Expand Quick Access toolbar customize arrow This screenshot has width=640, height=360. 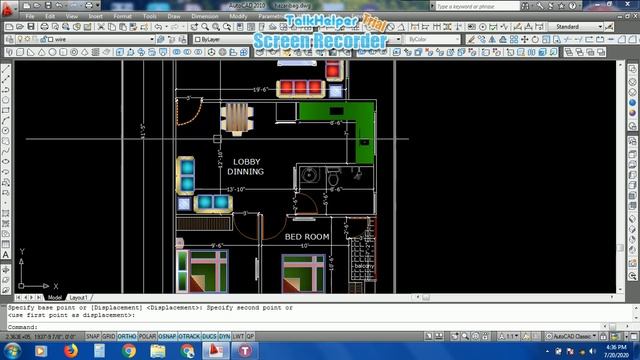pos(98,6)
